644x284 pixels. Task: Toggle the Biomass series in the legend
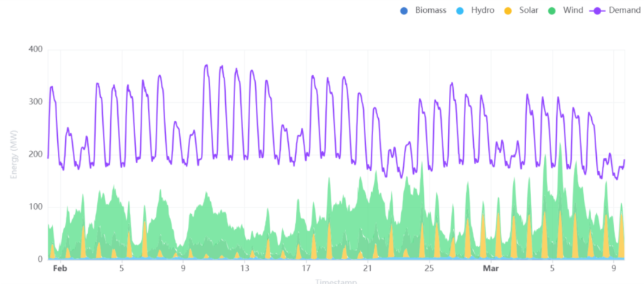click(423, 11)
